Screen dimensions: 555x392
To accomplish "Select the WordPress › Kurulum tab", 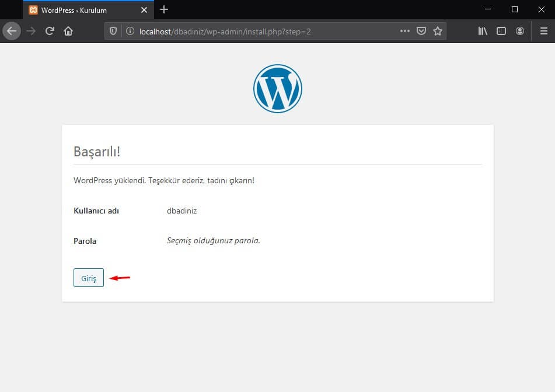I will (89, 10).
